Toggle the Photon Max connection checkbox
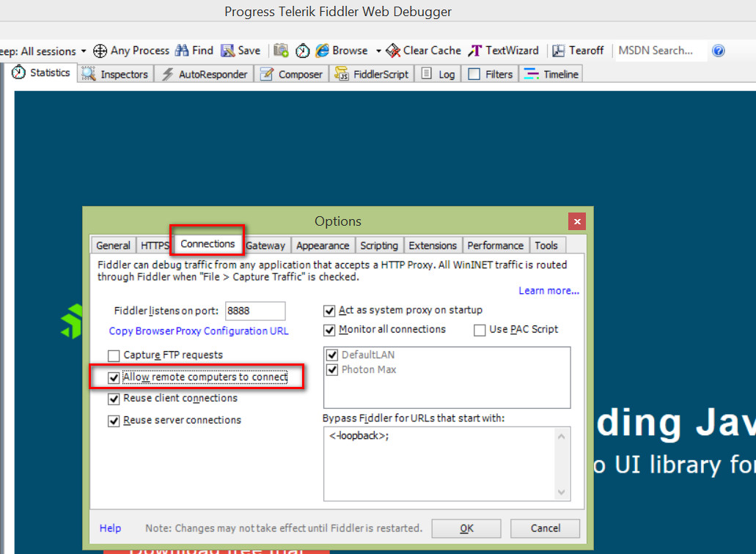Screen dimensions: 756x554 tap(332, 370)
